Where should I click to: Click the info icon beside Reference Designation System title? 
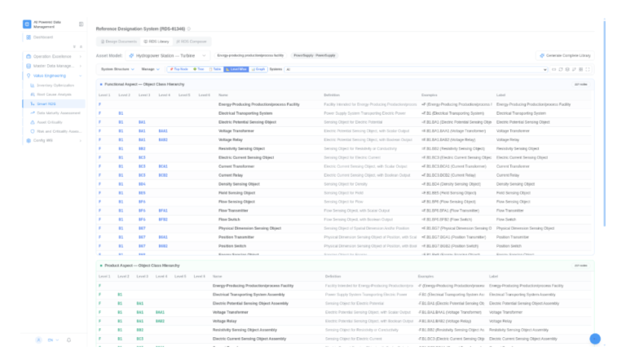pos(189,29)
